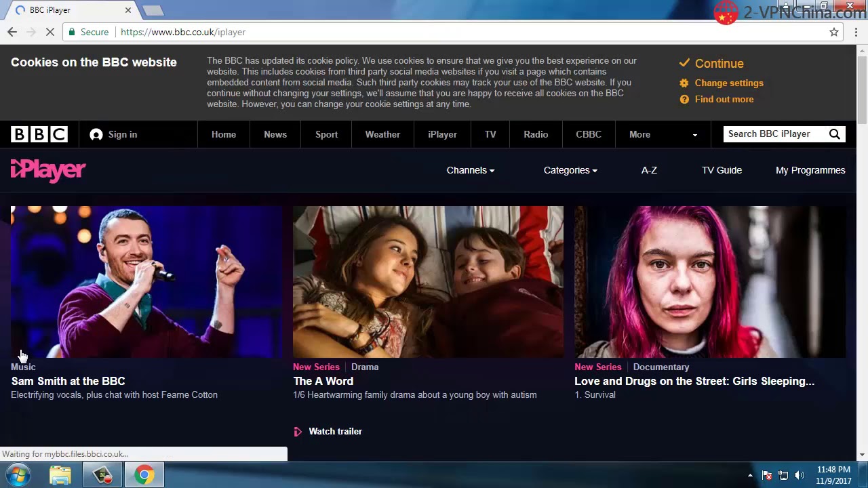Viewport: 868px width, 488px height.
Task: Show hidden tray icons arrow
Action: click(750, 475)
